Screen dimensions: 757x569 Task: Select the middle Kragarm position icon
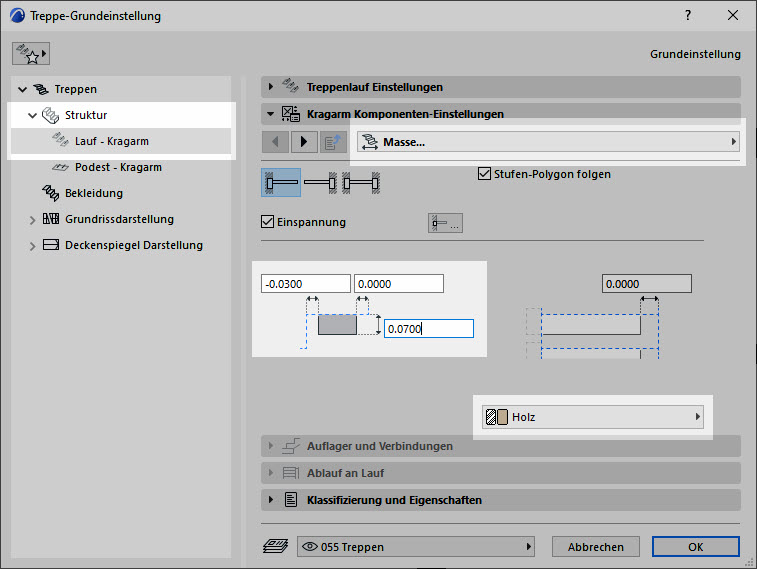(320, 183)
